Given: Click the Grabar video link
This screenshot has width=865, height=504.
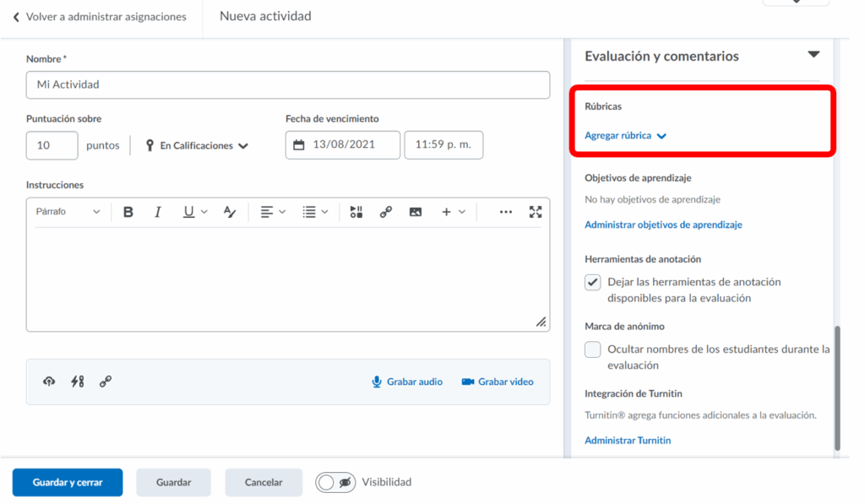Looking at the screenshot, I should pyautogui.click(x=498, y=382).
